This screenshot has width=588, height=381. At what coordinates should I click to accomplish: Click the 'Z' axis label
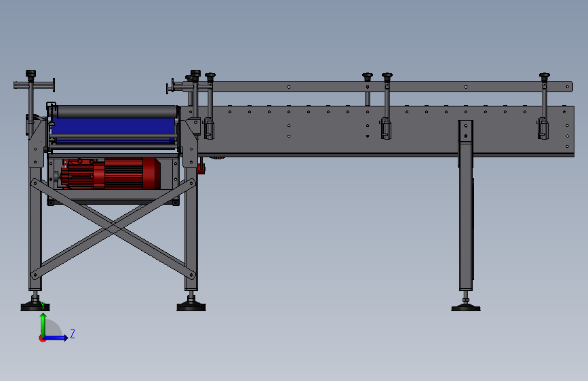(x=73, y=334)
